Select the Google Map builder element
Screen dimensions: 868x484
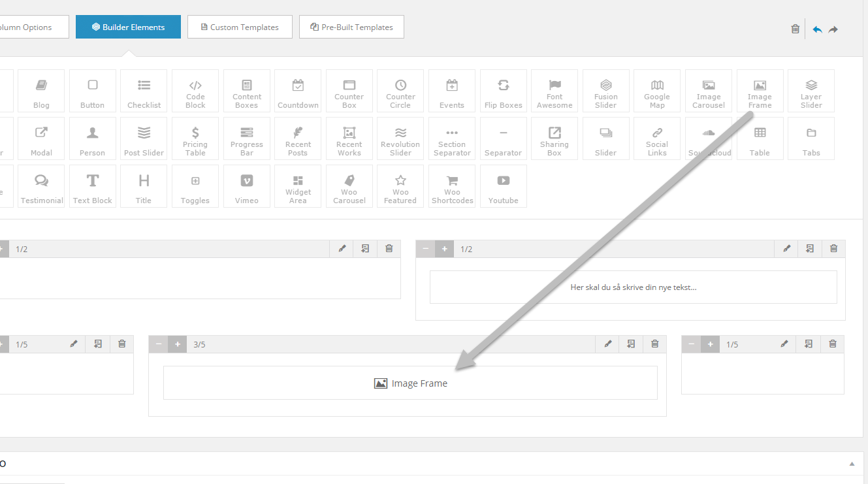pos(657,91)
